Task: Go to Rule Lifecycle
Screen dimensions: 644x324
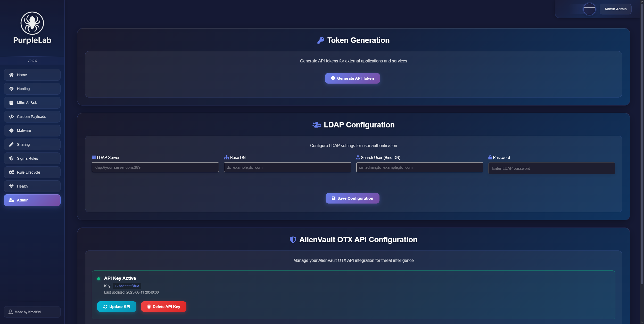Action: (32, 172)
